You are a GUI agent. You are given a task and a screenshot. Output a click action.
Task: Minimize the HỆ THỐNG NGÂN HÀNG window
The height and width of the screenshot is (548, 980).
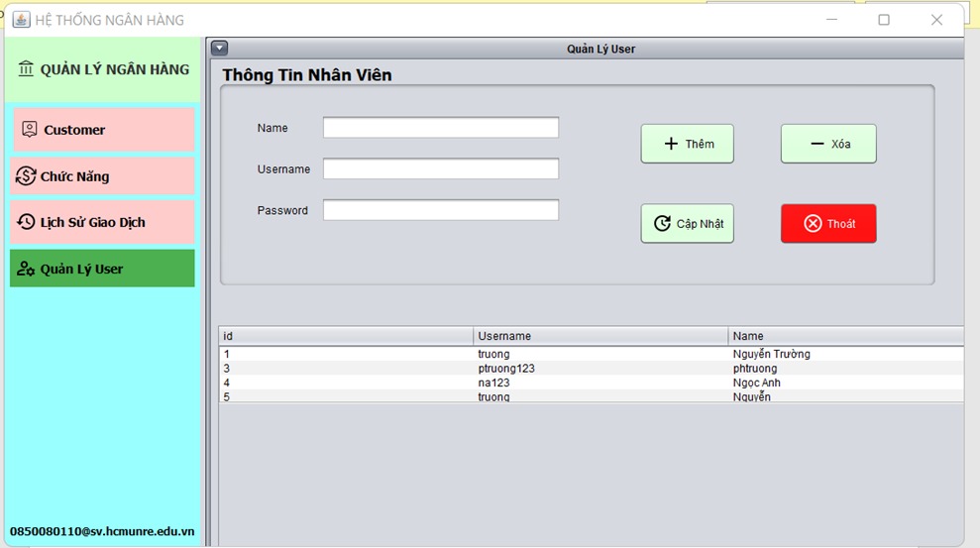click(x=831, y=20)
